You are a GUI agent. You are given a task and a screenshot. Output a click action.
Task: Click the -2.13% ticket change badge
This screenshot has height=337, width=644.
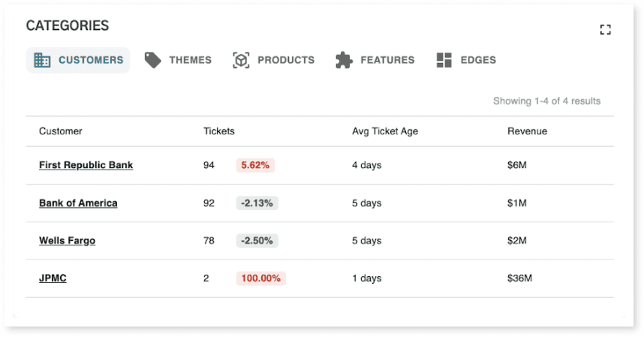point(257,203)
